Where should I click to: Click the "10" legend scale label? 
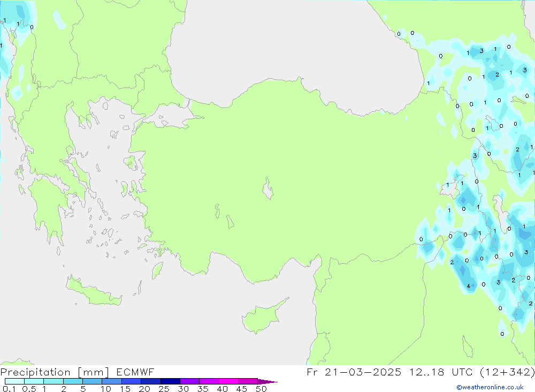(x=106, y=389)
